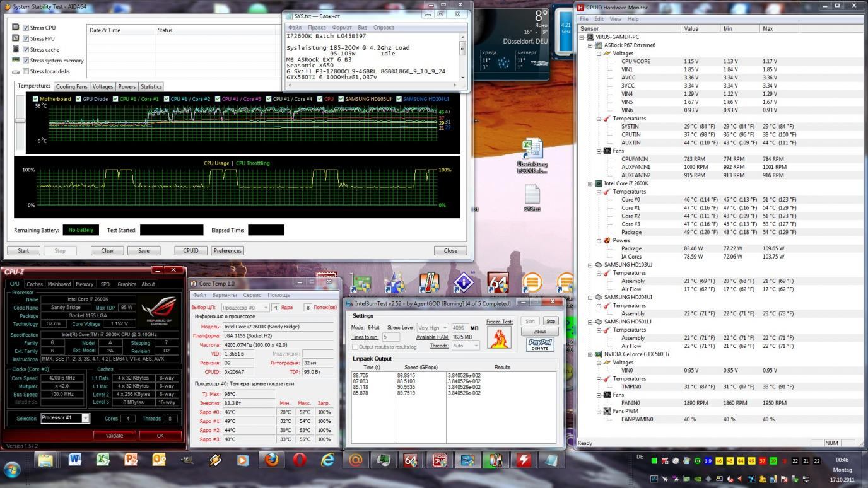The height and width of the screenshot is (488, 868).
Task: Open the Формат menu in Notepad
Action: point(342,28)
